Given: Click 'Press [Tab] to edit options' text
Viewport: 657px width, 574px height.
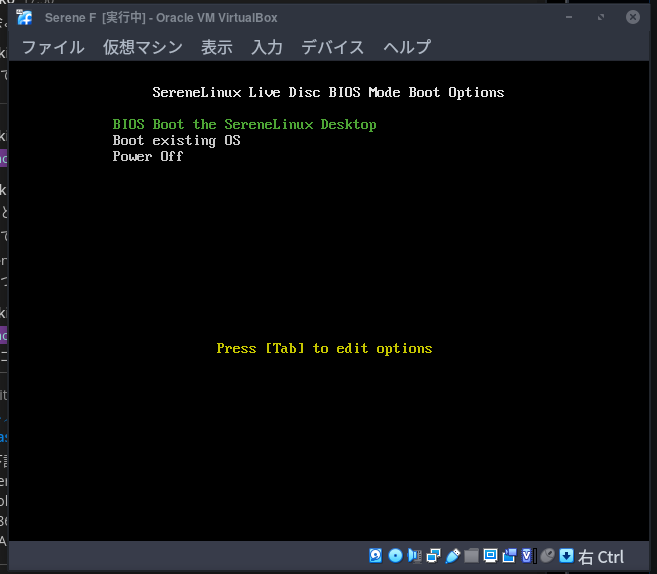Looking at the screenshot, I should click(324, 349).
